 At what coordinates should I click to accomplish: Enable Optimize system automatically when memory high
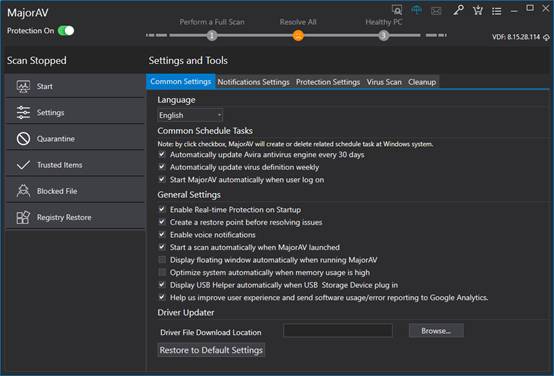point(162,272)
